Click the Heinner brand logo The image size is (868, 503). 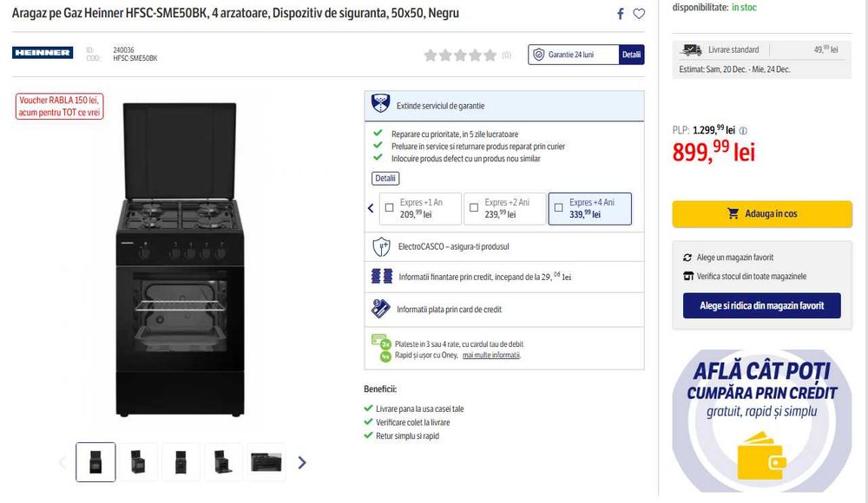coord(43,53)
